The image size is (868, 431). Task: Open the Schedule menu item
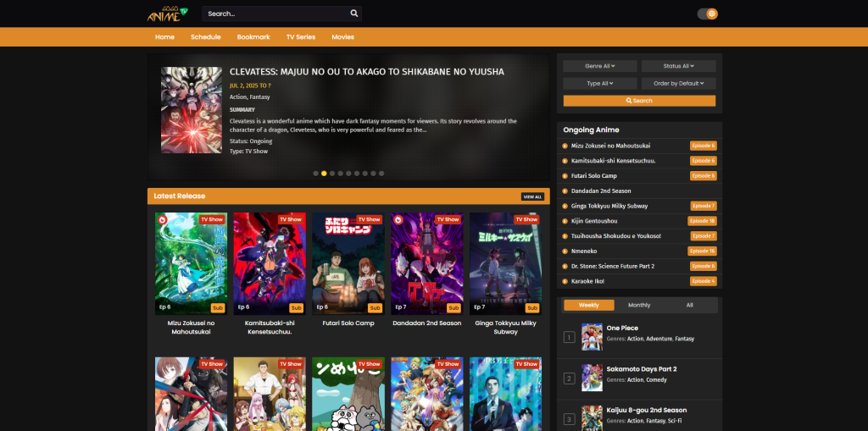click(x=206, y=37)
